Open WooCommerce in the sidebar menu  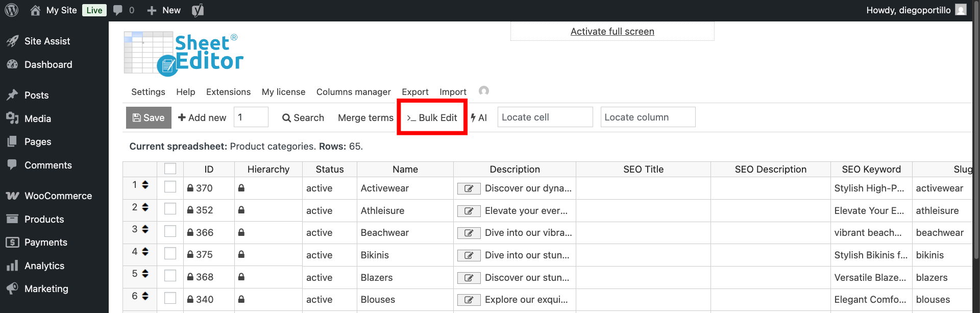(x=58, y=196)
